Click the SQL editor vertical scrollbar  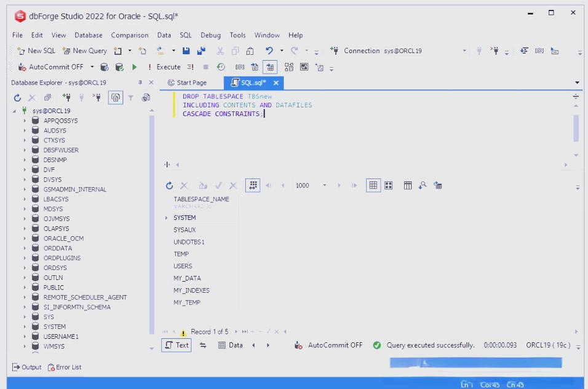[x=576, y=129]
